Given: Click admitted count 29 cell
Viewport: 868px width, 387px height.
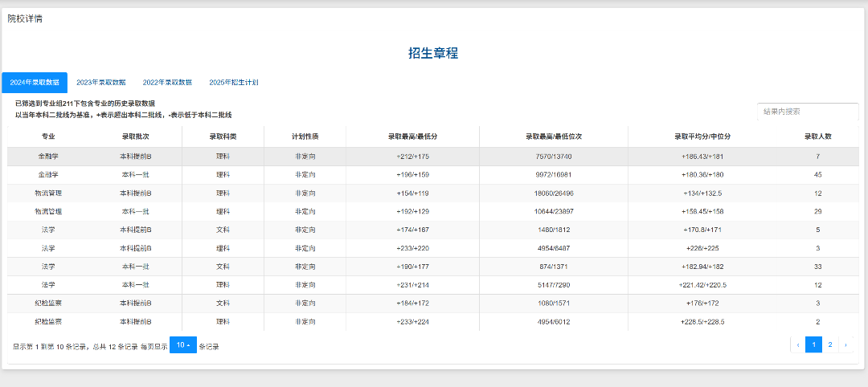Looking at the screenshot, I should click(818, 212).
